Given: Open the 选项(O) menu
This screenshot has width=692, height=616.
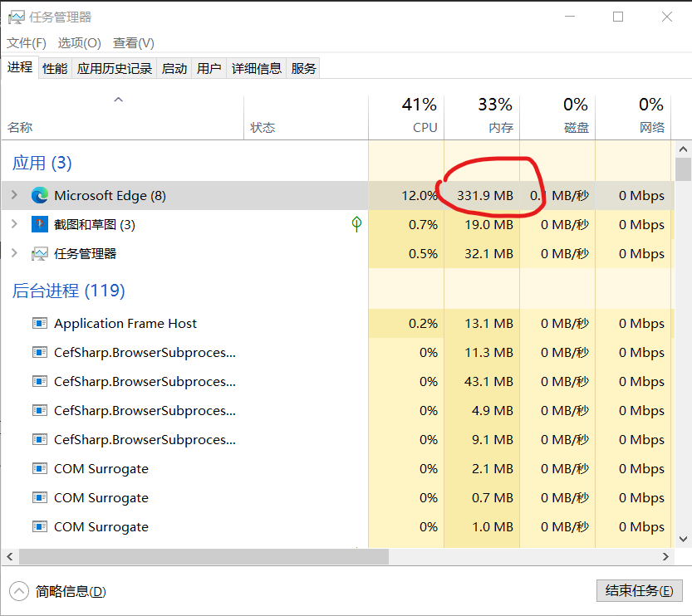Looking at the screenshot, I should pos(80,43).
